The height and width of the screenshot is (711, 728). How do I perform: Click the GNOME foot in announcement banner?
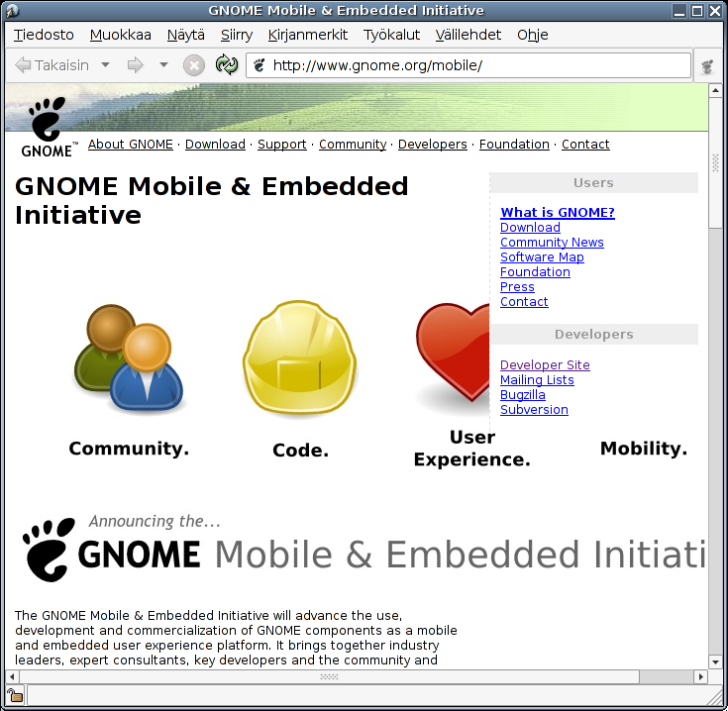pos(49,550)
